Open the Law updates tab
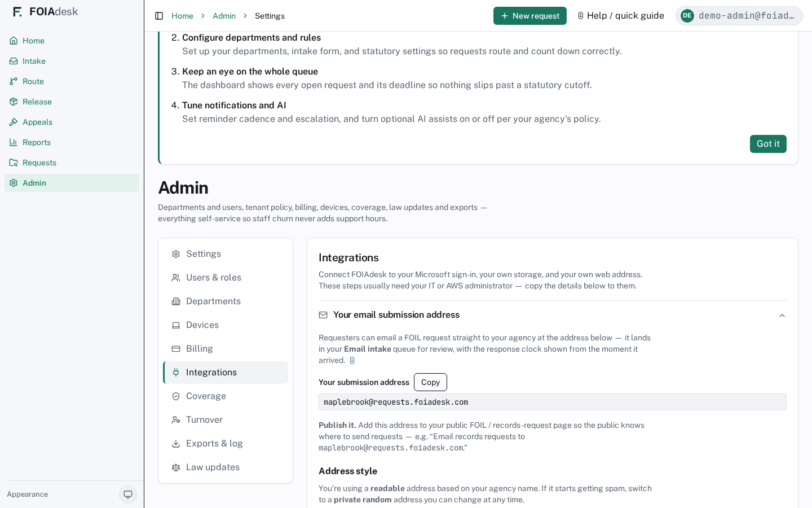812x508 pixels. (x=226, y=467)
